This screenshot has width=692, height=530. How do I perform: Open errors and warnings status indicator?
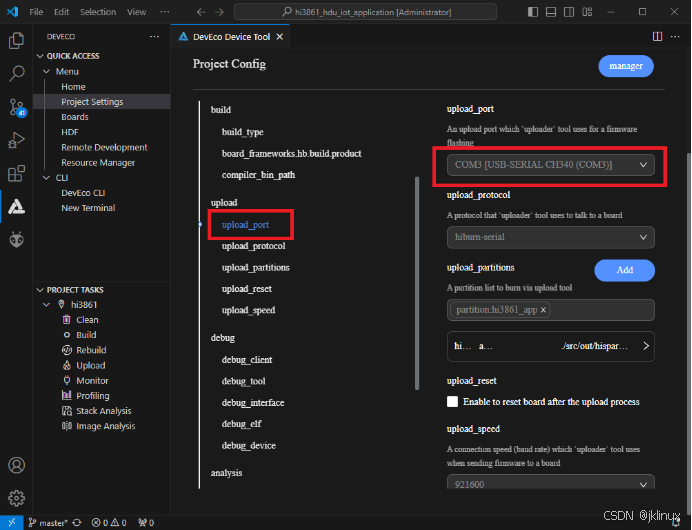tap(109, 523)
